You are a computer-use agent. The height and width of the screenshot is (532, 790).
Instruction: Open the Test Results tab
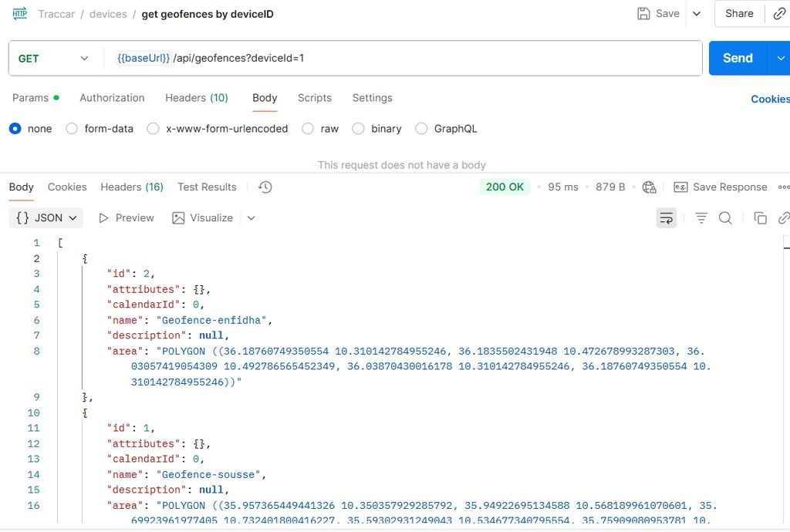click(x=207, y=187)
